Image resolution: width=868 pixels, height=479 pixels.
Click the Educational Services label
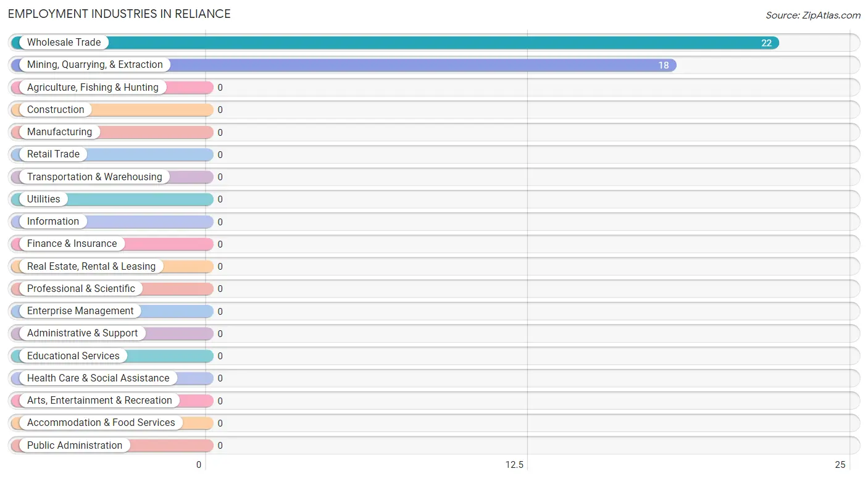73,356
